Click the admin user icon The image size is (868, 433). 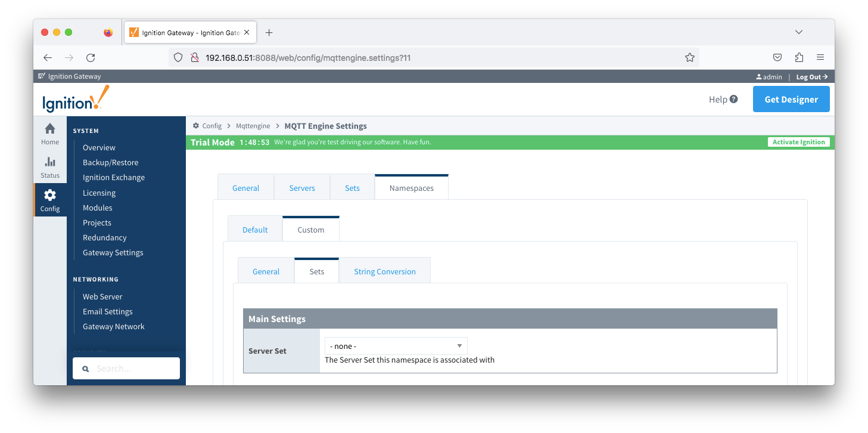pos(759,77)
